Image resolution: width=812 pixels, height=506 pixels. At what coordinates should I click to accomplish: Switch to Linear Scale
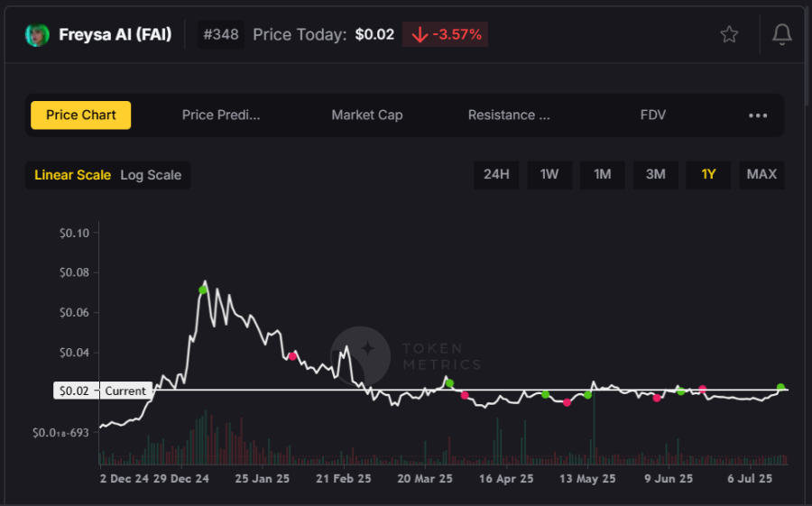point(72,175)
